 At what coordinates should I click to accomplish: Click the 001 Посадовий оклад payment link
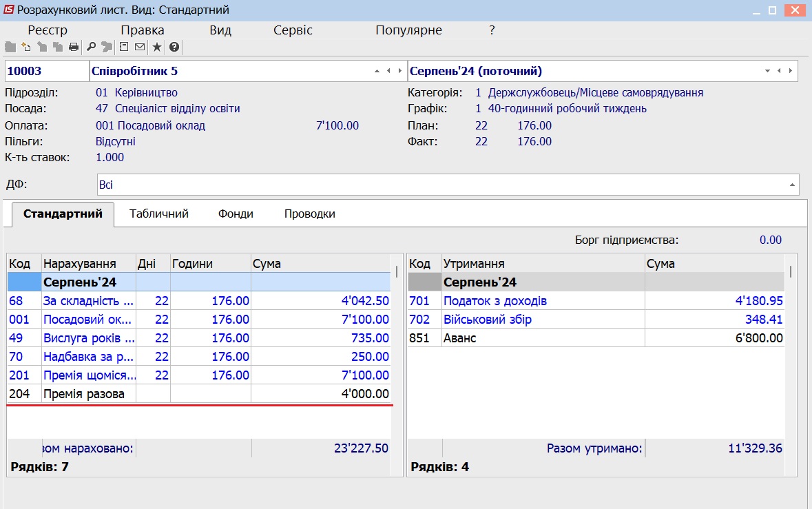(150, 126)
